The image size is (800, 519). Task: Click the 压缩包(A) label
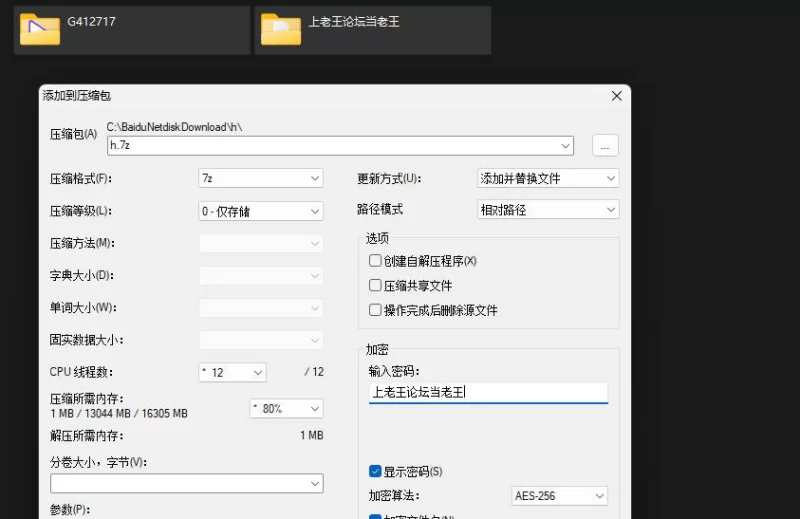pyautogui.click(x=73, y=134)
